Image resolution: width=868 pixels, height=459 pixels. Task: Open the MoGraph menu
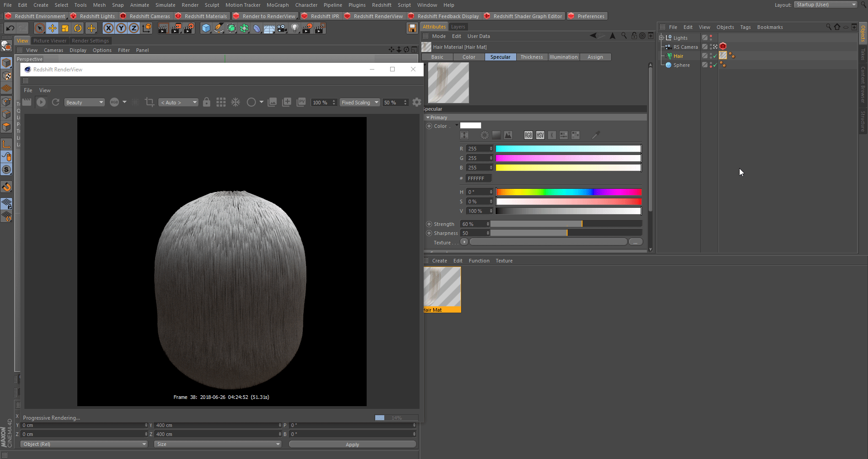click(277, 5)
